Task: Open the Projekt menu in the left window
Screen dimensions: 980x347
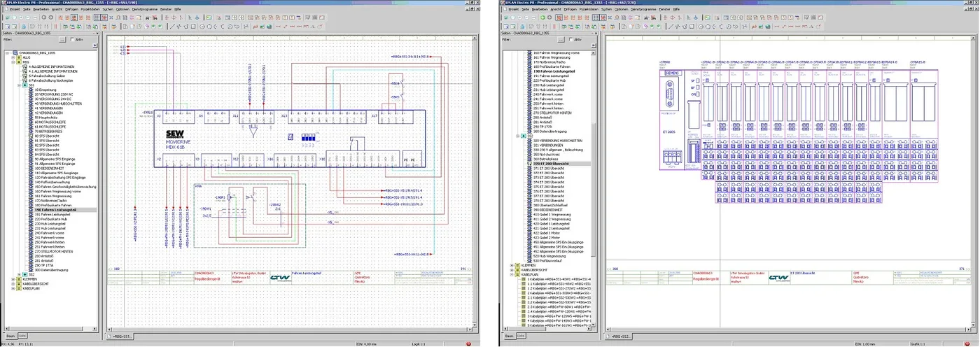Action: click(x=14, y=9)
